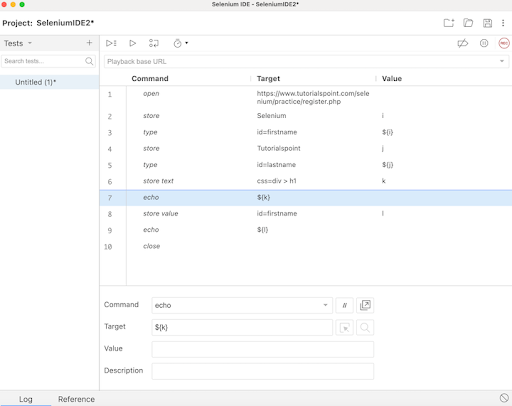Click the Description input field
This screenshot has height=406, width=512.
tap(263, 371)
